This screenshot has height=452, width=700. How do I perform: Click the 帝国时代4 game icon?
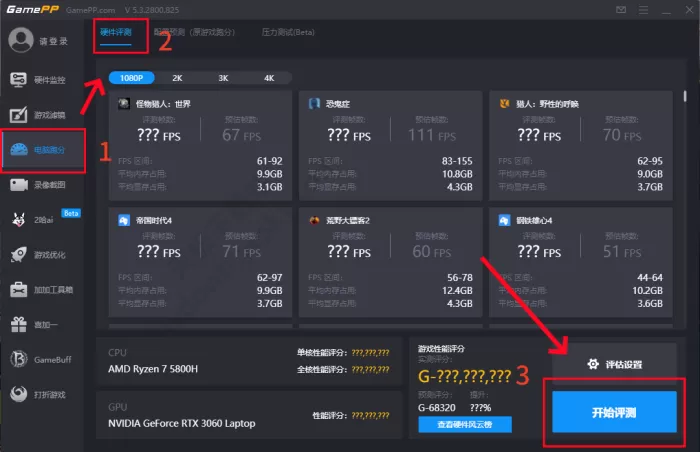[x=124, y=220]
